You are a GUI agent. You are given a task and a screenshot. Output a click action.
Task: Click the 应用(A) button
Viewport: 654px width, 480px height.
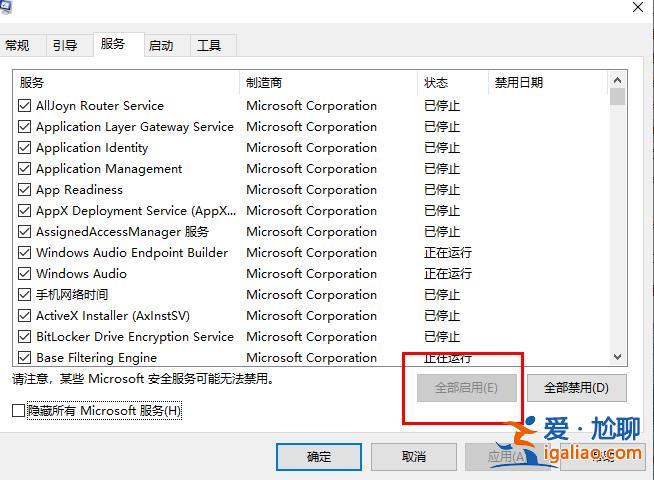point(506,457)
